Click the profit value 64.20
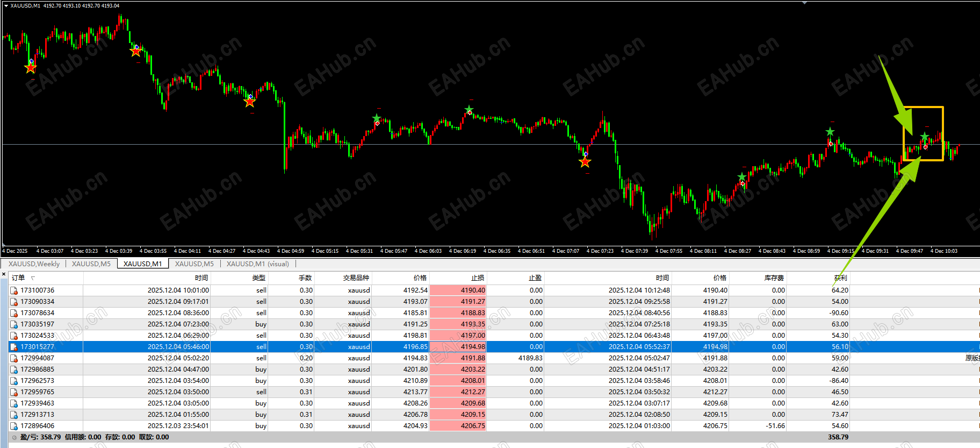The image size is (980, 448). [840, 290]
